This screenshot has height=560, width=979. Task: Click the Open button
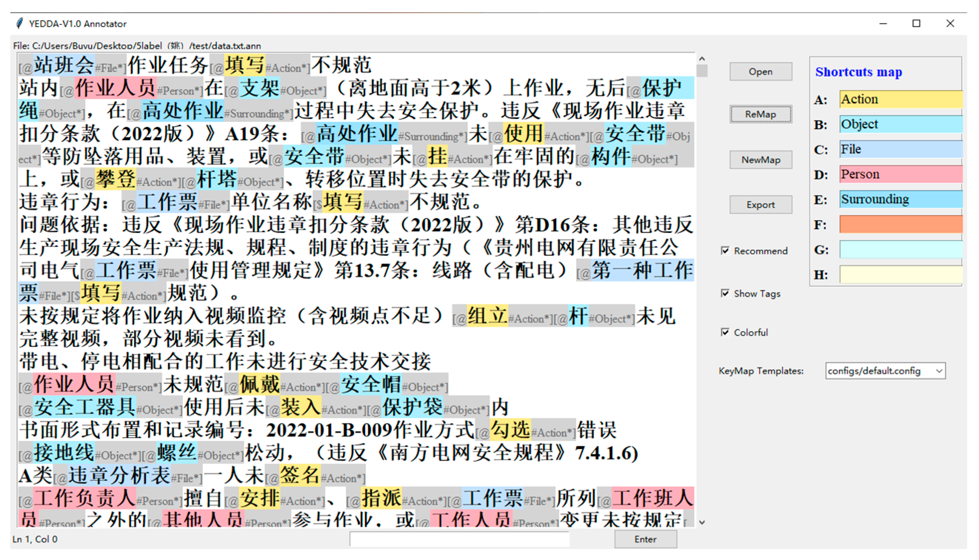[761, 71]
